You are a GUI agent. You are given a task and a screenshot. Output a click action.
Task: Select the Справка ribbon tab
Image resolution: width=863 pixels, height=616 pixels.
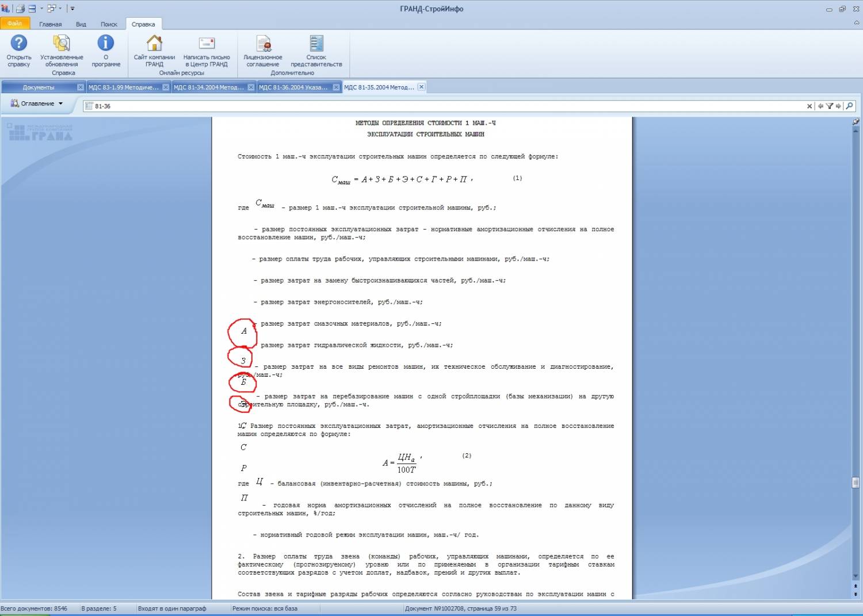click(143, 24)
